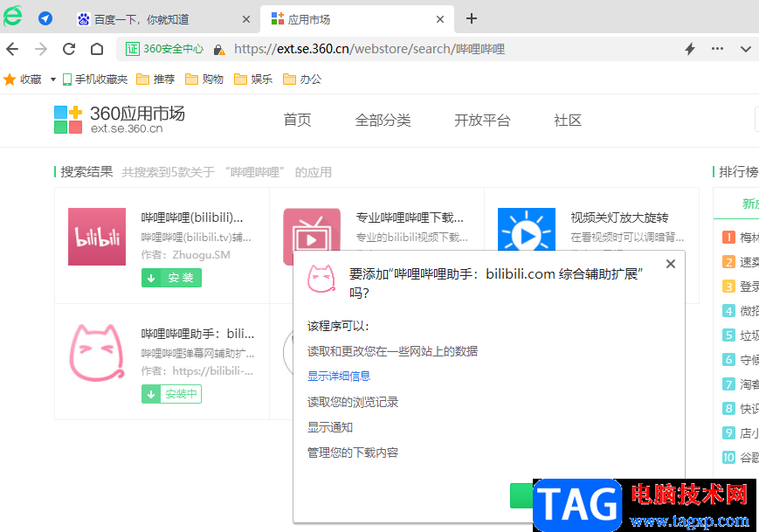759x532 pixels.
Task: Click the 收藏 star favorites button
Action: (22, 79)
